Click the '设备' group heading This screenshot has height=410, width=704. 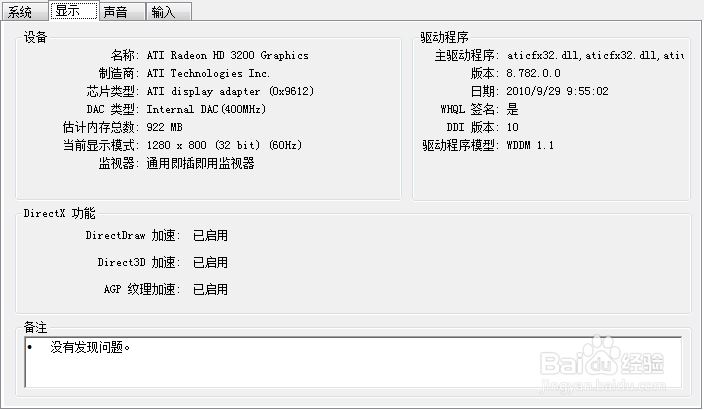pos(35,37)
